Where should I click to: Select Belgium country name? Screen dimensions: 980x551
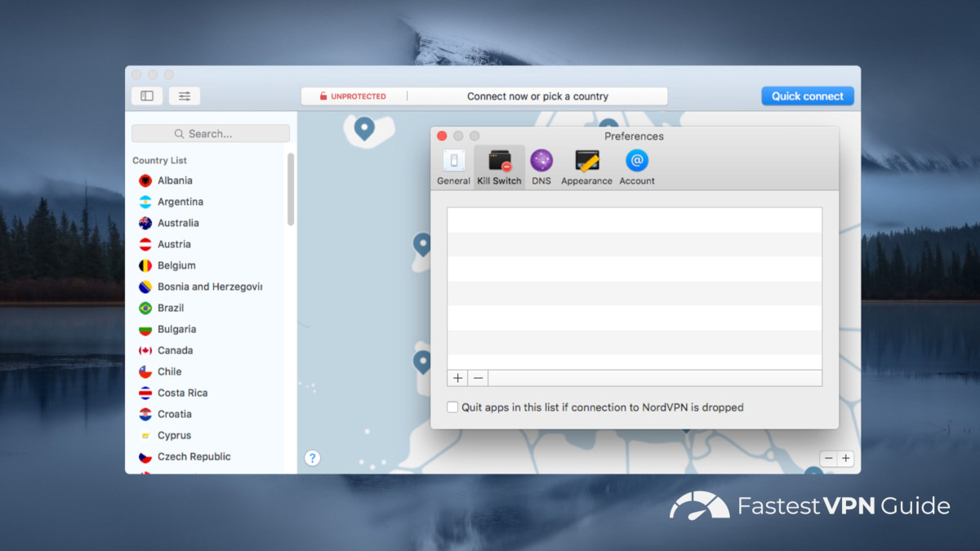[176, 265]
